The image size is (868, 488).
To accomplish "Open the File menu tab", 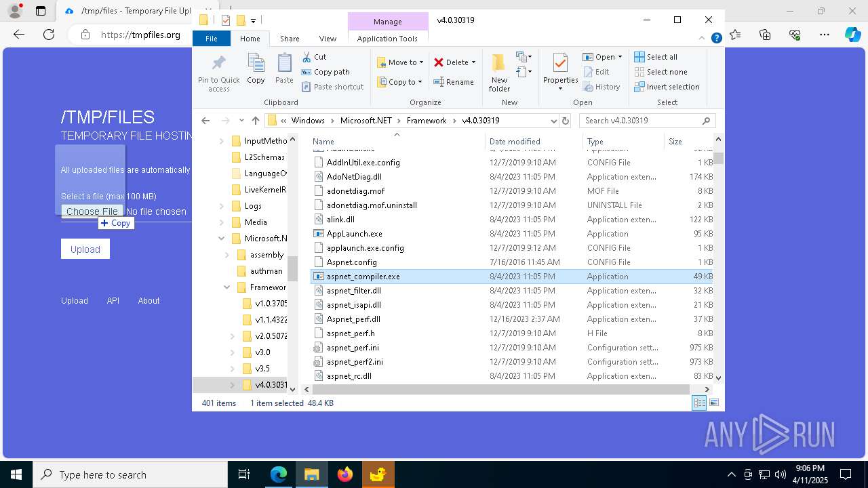I will pyautogui.click(x=212, y=39).
